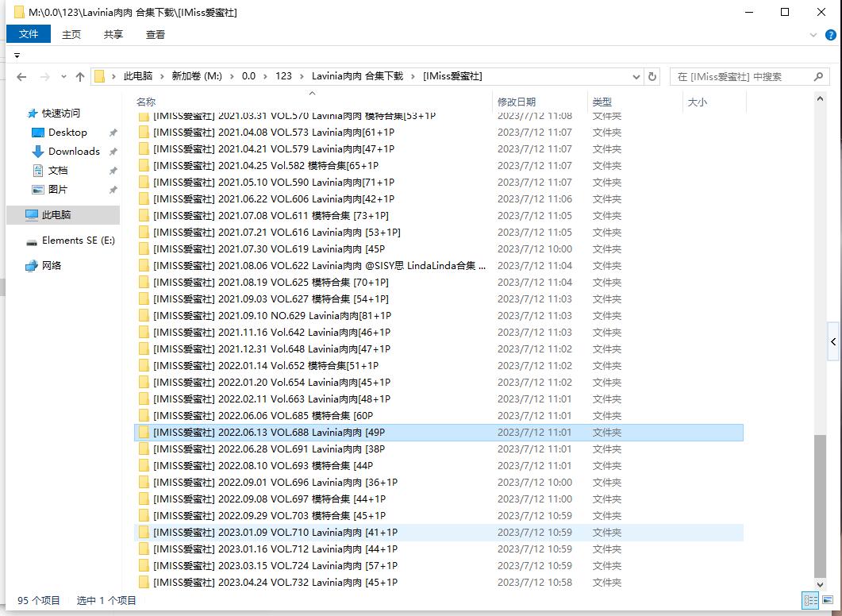Open the 主页 ribbon tab

[x=71, y=35]
